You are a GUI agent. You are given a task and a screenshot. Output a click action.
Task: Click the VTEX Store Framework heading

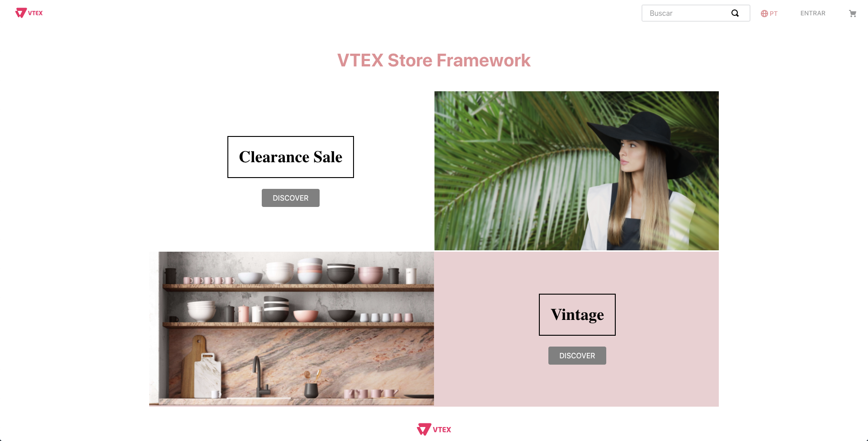[x=434, y=61]
